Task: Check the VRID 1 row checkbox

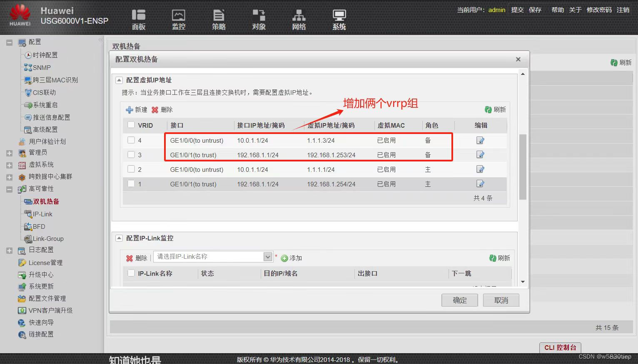Action: click(x=131, y=184)
